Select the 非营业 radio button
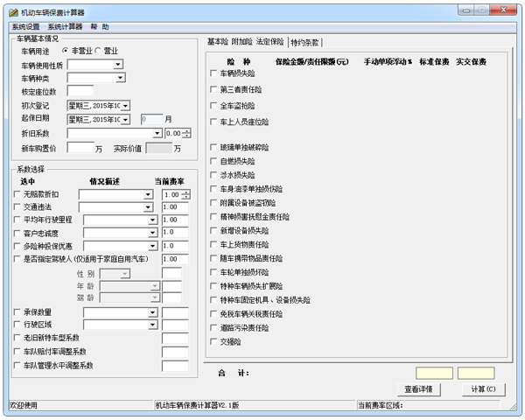 pos(66,51)
